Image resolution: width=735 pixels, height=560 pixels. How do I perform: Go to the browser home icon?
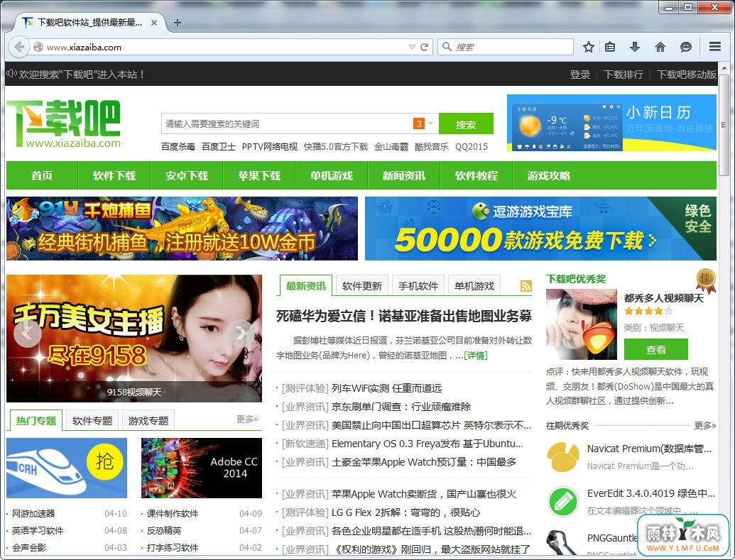[660, 47]
